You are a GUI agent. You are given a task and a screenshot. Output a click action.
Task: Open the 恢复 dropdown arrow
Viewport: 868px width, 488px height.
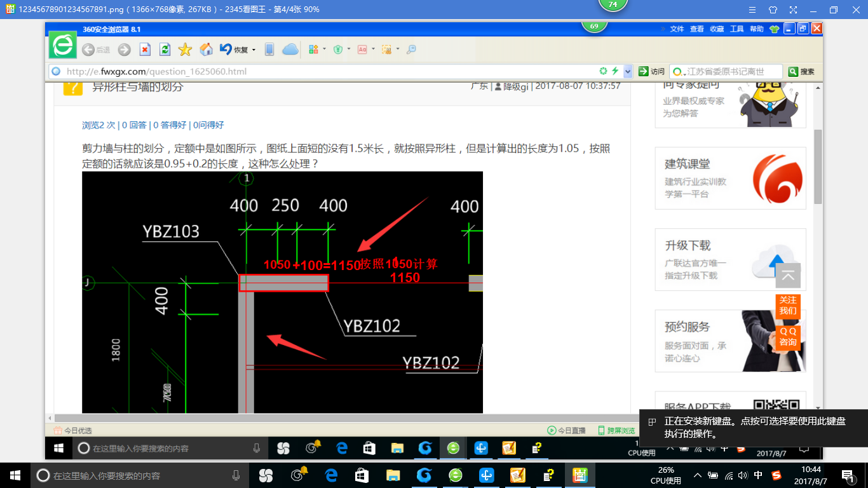tap(254, 50)
